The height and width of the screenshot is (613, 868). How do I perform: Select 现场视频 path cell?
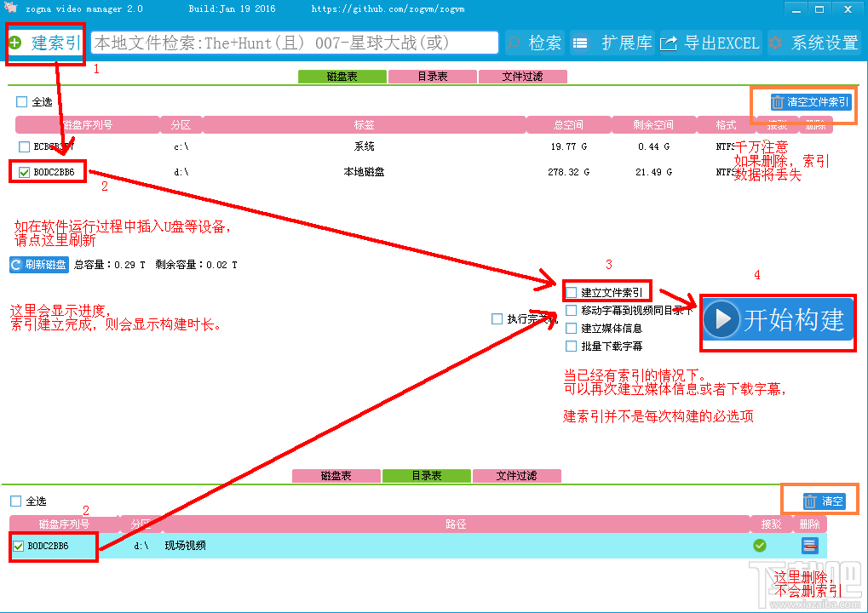click(186, 546)
